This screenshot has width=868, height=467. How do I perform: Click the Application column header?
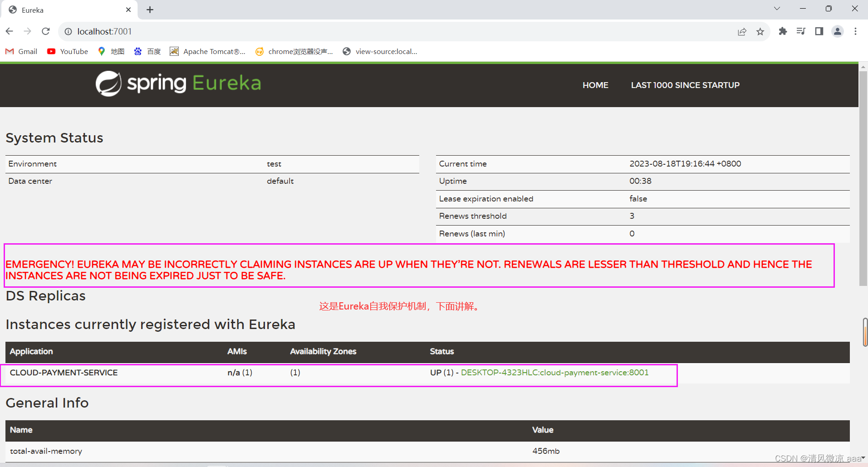(x=31, y=351)
